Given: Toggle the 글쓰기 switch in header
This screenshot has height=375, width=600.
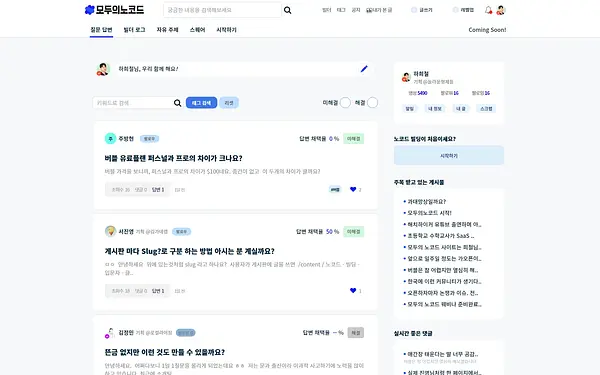Looking at the screenshot, I should coord(414,10).
